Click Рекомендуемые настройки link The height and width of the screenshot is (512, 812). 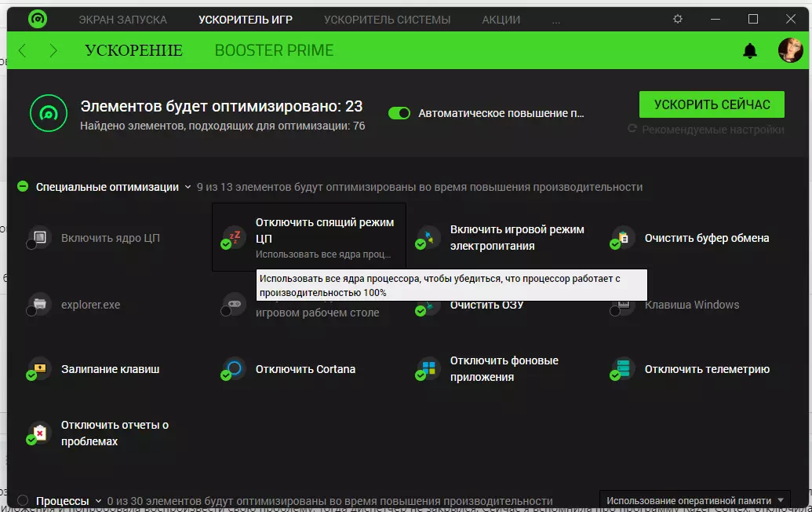click(x=713, y=130)
